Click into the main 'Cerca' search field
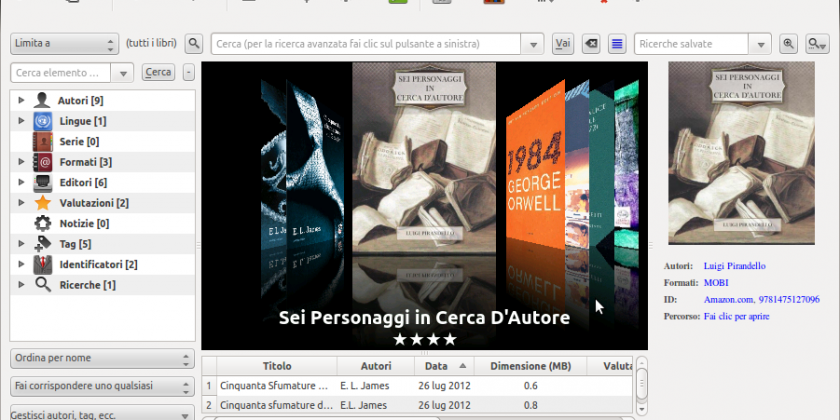This screenshot has width=840, height=420. coord(366,44)
